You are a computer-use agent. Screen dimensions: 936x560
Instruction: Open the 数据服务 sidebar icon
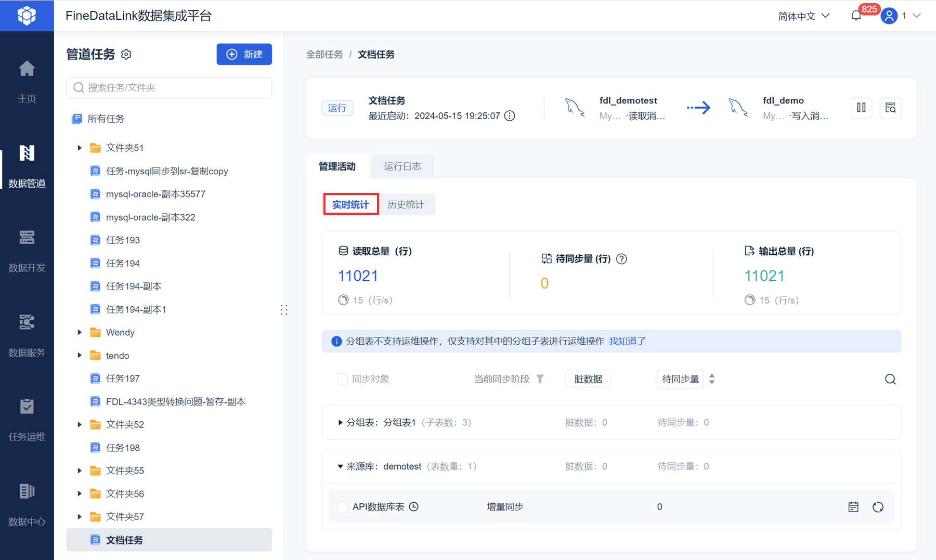[27, 322]
